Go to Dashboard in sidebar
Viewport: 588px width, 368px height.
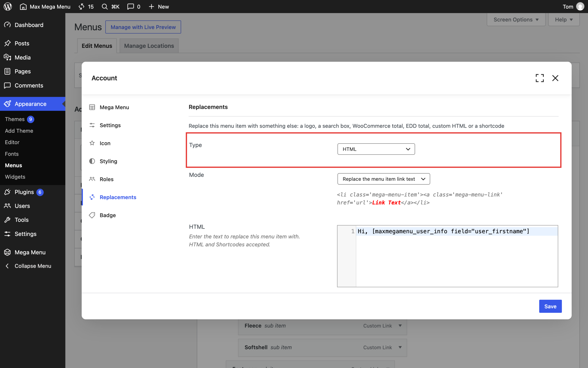point(33,25)
